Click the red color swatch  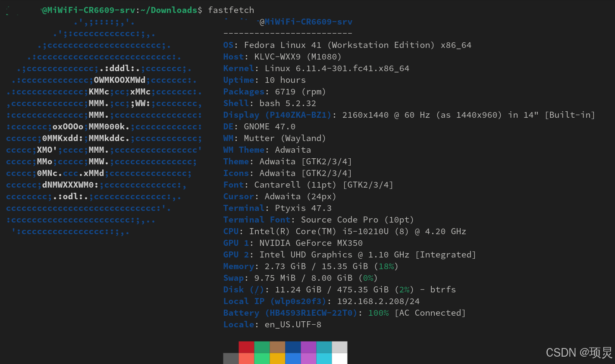click(x=246, y=347)
